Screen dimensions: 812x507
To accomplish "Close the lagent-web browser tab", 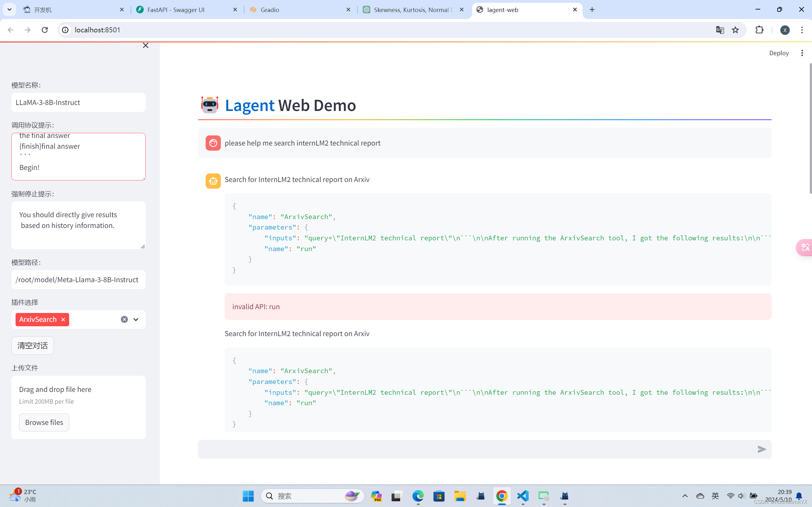I will coord(575,10).
